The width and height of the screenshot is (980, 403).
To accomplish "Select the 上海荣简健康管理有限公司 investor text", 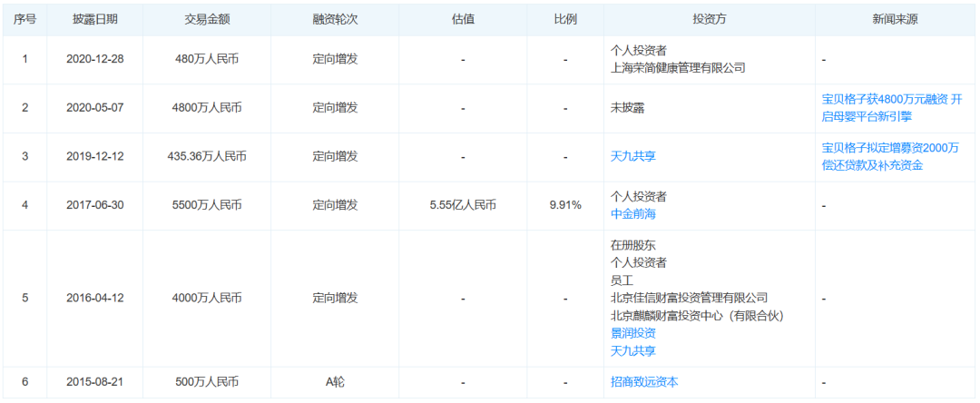I will pyautogui.click(x=678, y=68).
